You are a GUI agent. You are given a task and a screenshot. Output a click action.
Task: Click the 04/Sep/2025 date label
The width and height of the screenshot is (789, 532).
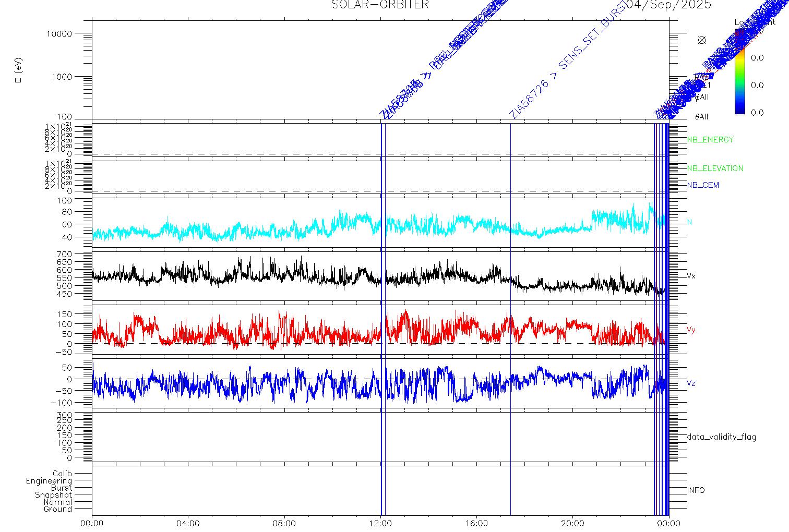click(668, 5)
